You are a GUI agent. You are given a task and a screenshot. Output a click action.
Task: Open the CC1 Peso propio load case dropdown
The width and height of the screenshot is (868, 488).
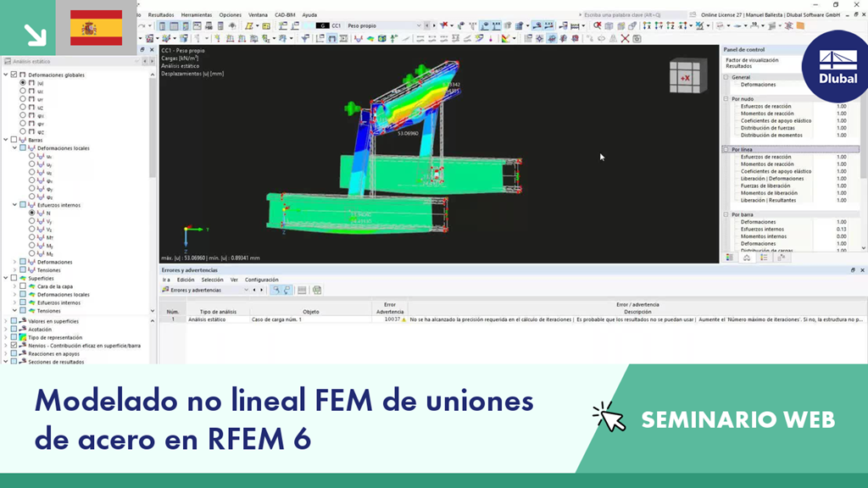[x=419, y=26]
